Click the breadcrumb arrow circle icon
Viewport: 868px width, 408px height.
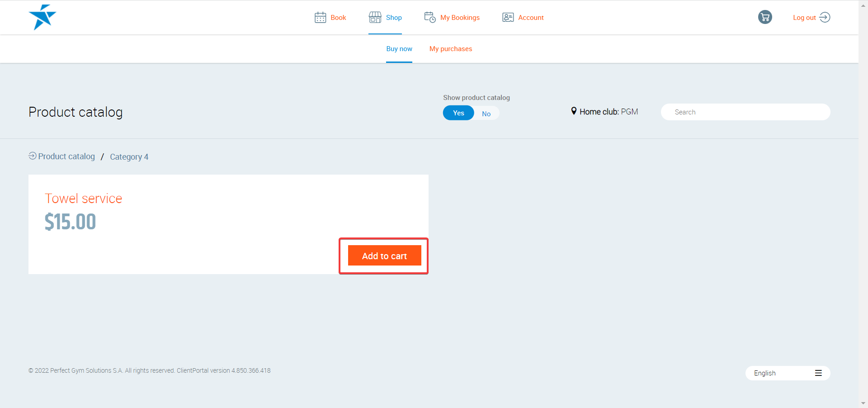tap(33, 156)
